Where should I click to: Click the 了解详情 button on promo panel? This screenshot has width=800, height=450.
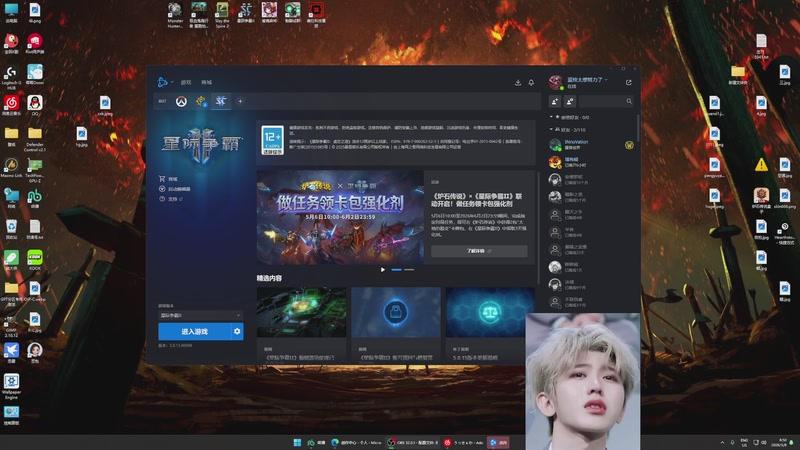point(479,251)
